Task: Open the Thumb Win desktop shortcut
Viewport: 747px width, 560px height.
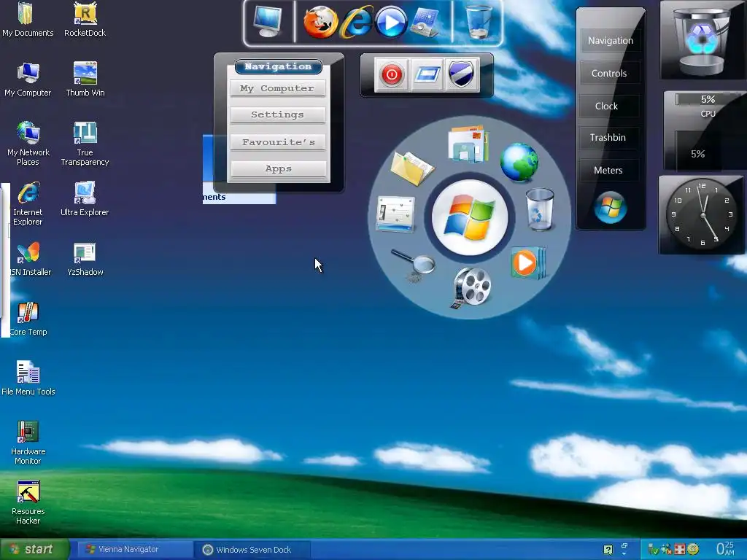Action: (85, 79)
